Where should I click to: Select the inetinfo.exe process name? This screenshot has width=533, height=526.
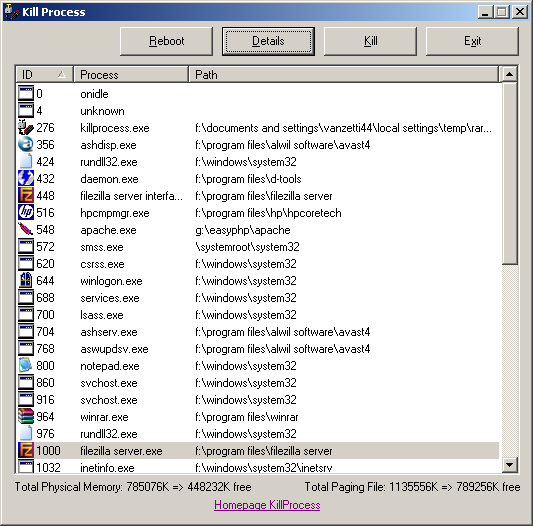tap(107, 468)
